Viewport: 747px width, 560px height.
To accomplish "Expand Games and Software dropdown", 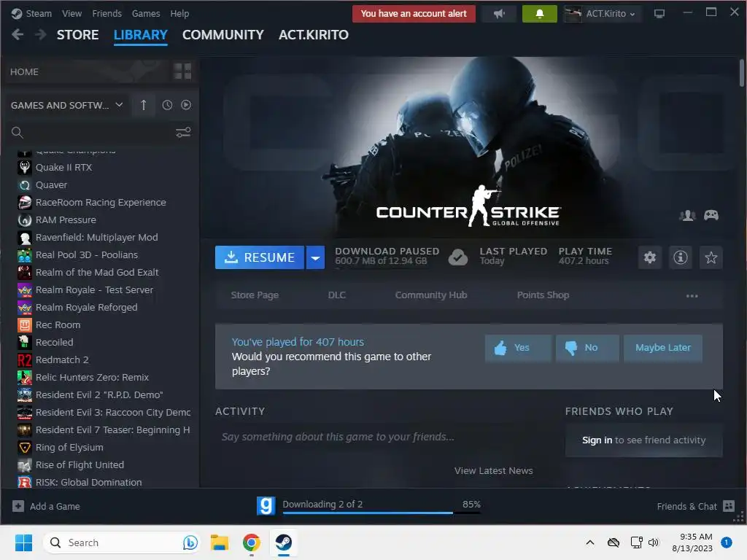I will (x=119, y=105).
